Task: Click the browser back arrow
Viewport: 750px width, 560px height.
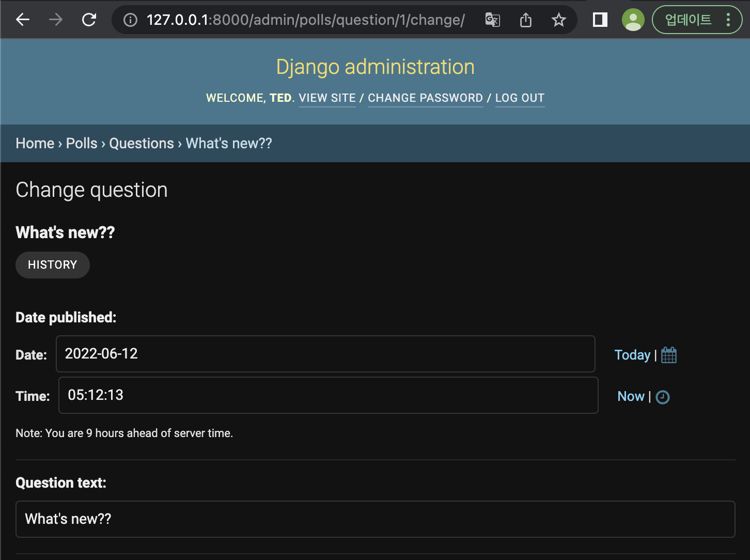Action: 23,20
